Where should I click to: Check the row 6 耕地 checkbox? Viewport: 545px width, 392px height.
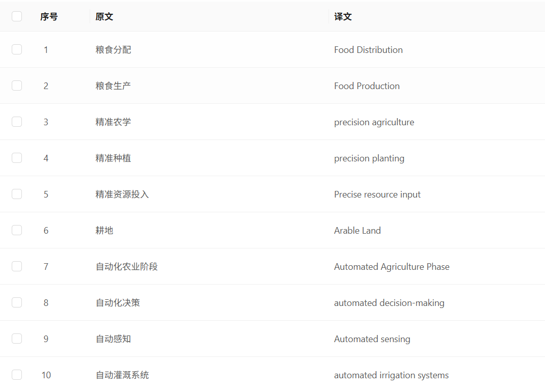coord(17,230)
